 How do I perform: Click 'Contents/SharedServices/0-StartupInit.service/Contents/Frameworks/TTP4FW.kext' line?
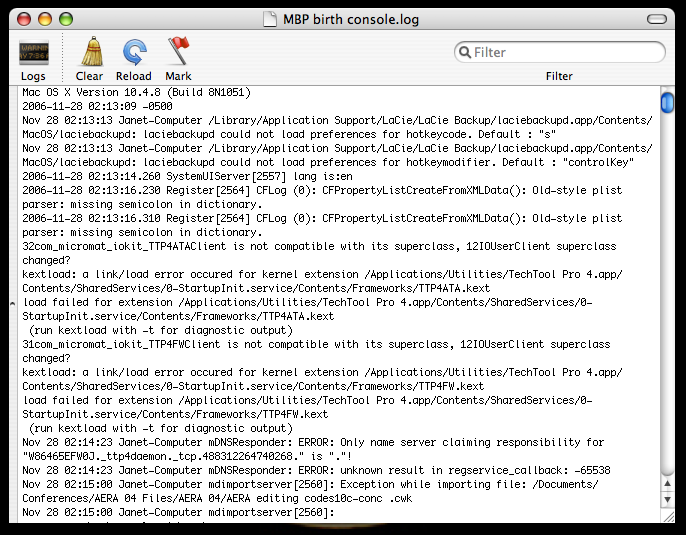[253, 386]
